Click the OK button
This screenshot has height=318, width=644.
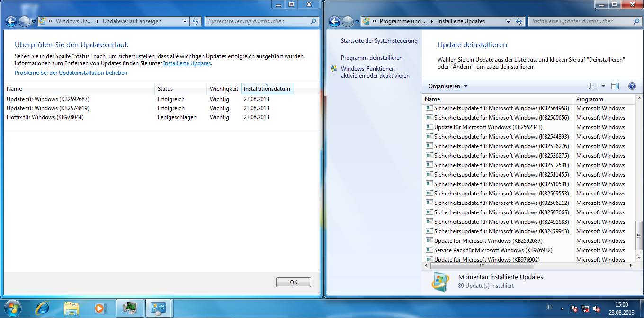pos(293,282)
